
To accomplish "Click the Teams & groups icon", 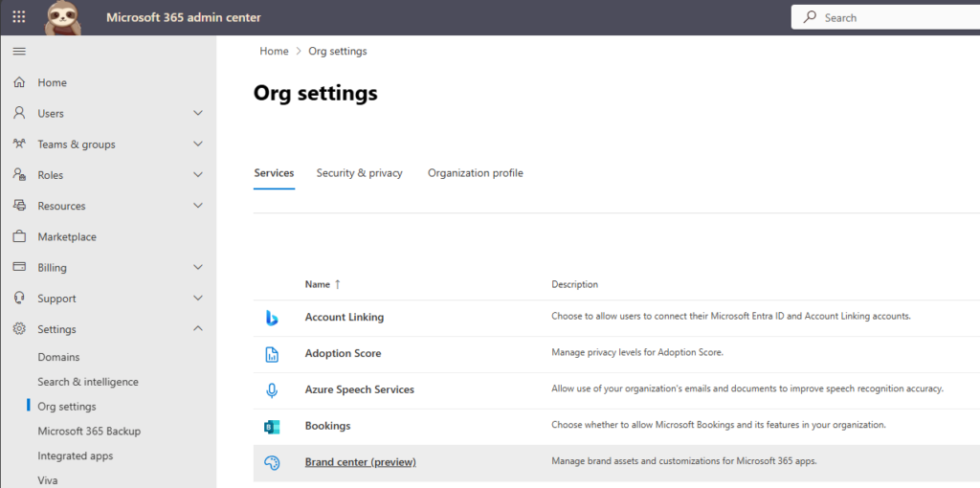I will click(19, 144).
